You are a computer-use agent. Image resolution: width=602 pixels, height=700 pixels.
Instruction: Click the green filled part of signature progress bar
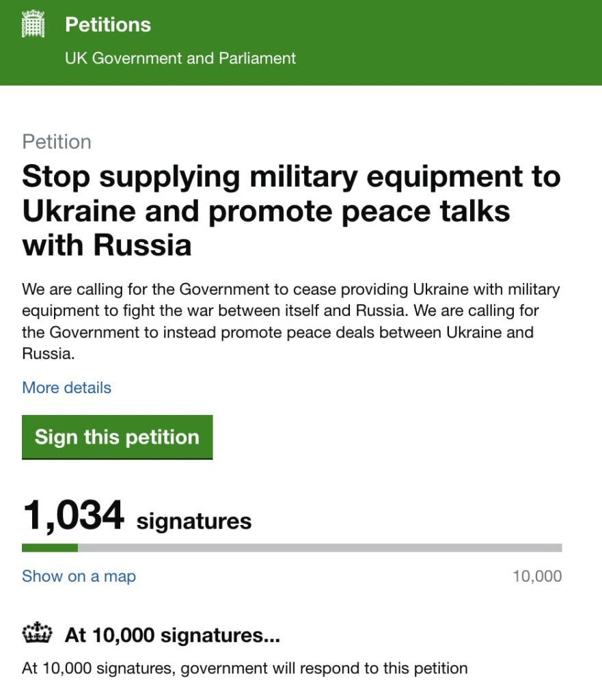(49, 548)
